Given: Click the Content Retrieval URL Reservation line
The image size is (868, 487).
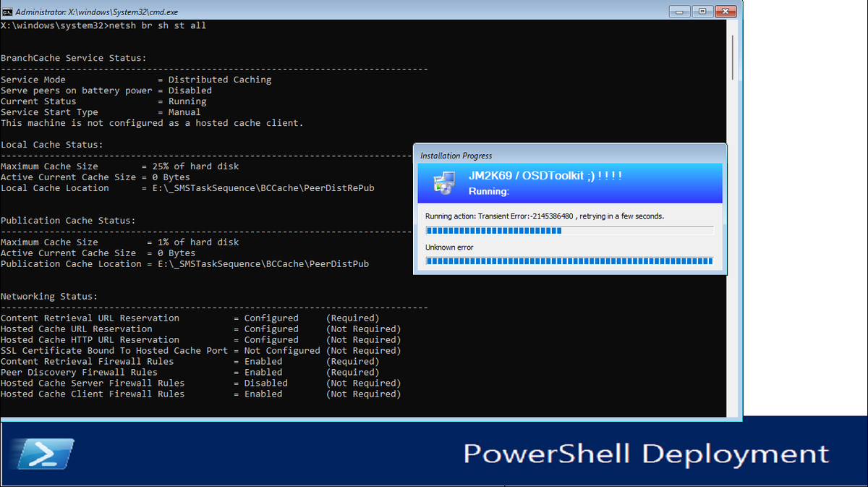Looking at the screenshot, I should click(190, 318).
